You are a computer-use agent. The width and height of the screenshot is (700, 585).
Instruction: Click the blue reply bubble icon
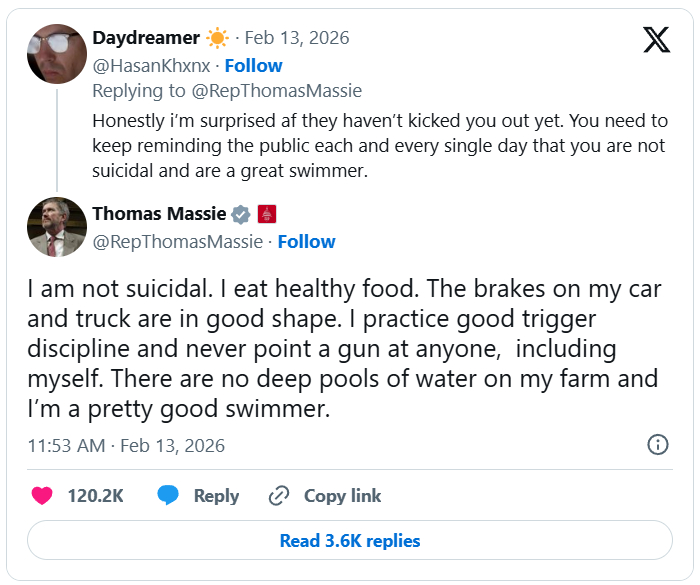pyautogui.click(x=168, y=496)
